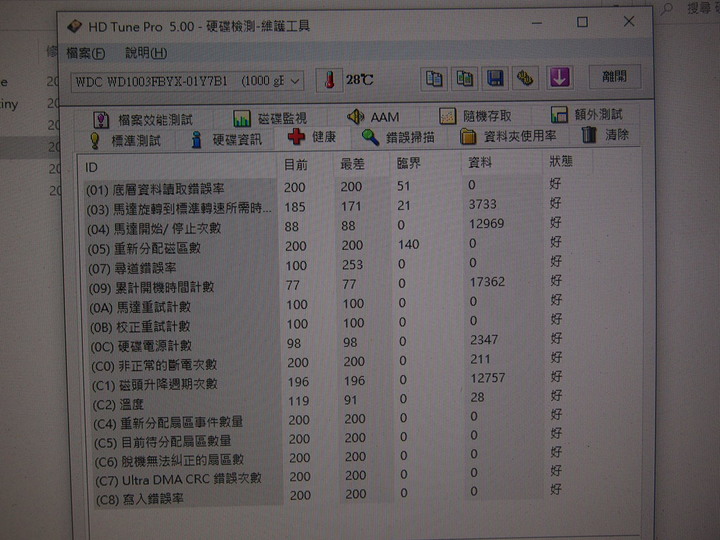Click current value 119 in temperature row
This screenshot has width=720, height=540.
pyautogui.click(x=298, y=401)
